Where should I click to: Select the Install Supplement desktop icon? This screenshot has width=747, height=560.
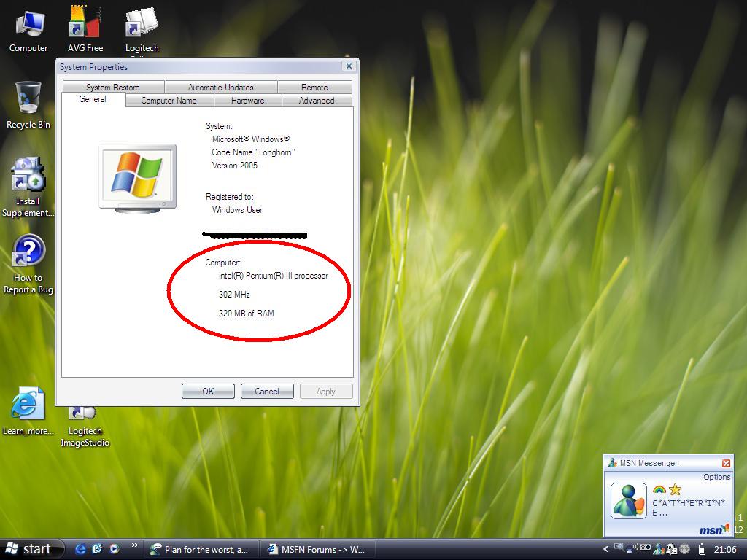pos(28,187)
